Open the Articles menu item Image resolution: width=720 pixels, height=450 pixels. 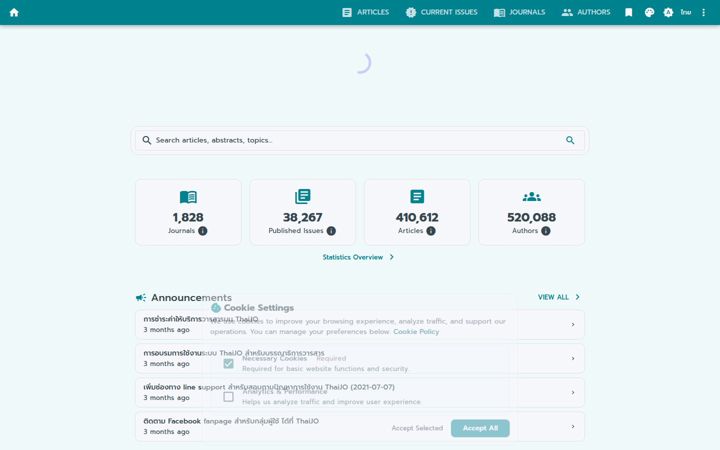[x=366, y=12]
